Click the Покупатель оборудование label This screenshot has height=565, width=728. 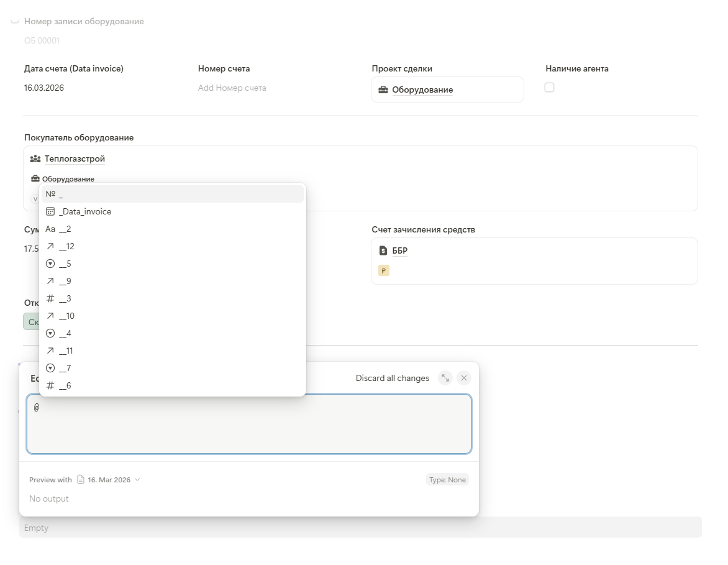click(79, 137)
